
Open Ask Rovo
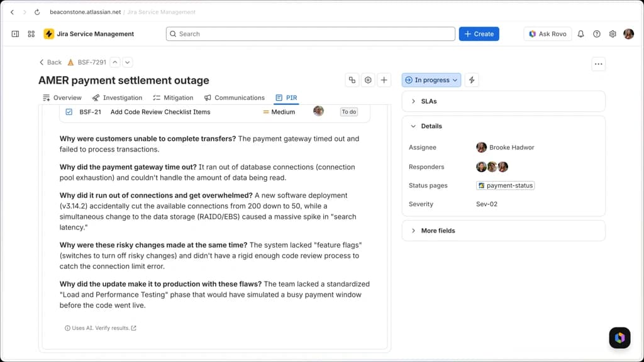(x=548, y=34)
